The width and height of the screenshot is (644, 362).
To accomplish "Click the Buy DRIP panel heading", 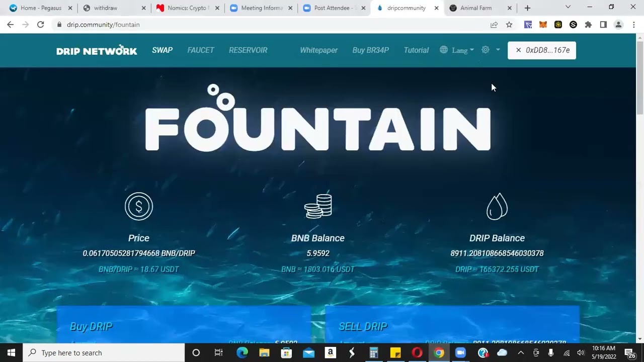I will 91,326.
